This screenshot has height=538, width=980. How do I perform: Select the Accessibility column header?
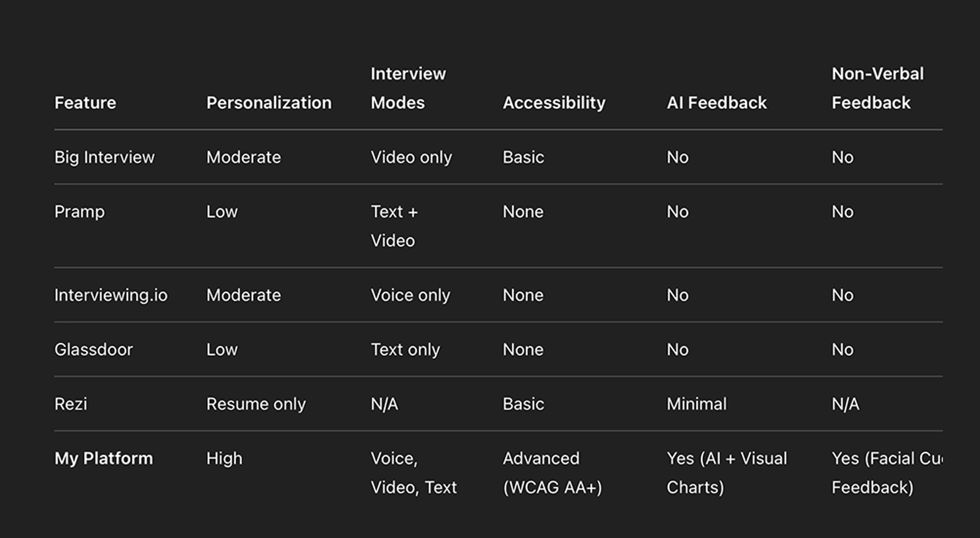click(x=554, y=102)
